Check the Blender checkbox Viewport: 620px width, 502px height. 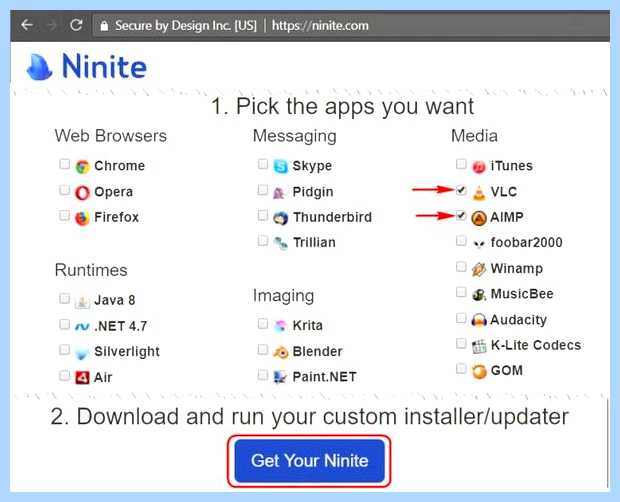point(263,349)
